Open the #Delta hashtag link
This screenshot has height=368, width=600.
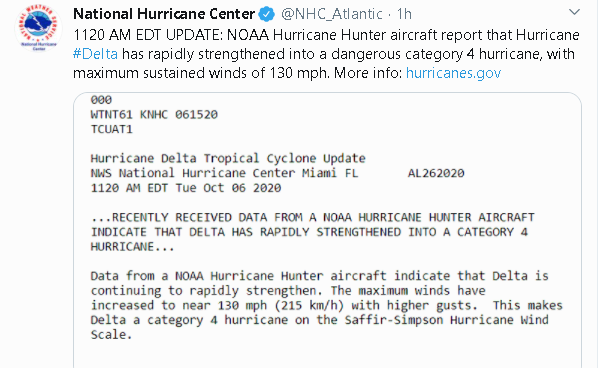[x=95, y=54]
